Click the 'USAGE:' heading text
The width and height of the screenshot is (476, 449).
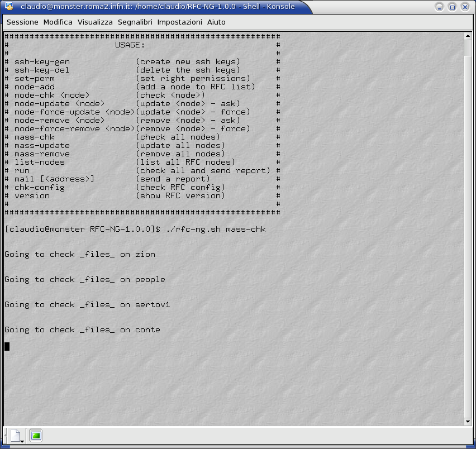pyautogui.click(x=130, y=45)
